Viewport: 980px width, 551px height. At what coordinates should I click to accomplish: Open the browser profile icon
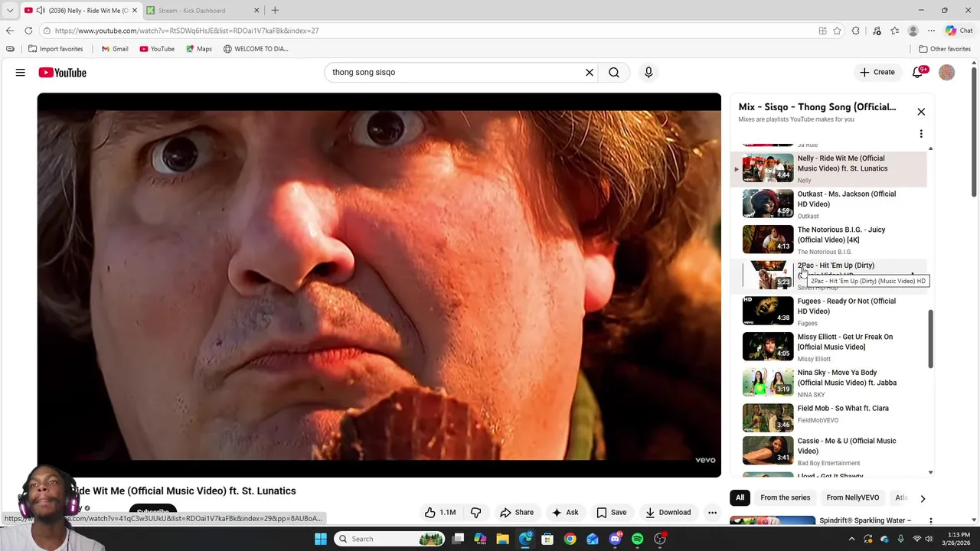[913, 31]
